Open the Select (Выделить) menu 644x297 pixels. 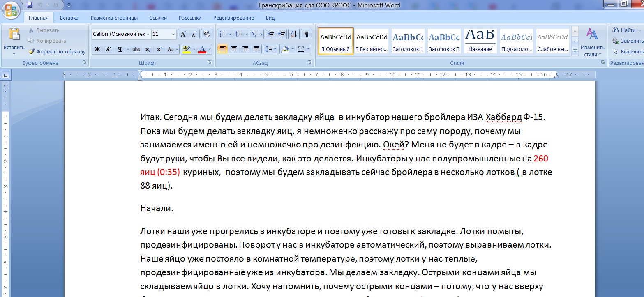pyautogui.click(x=628, y=51)
